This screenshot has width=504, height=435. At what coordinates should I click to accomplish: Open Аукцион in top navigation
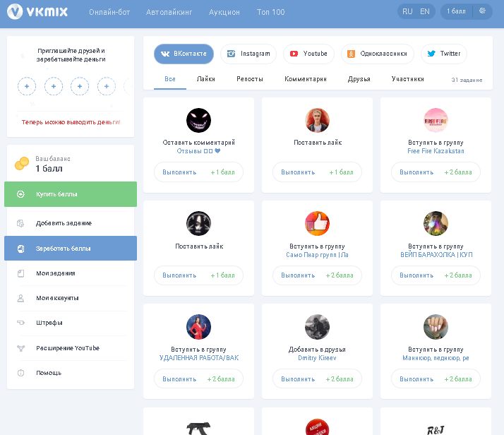[x=224, y=12]
